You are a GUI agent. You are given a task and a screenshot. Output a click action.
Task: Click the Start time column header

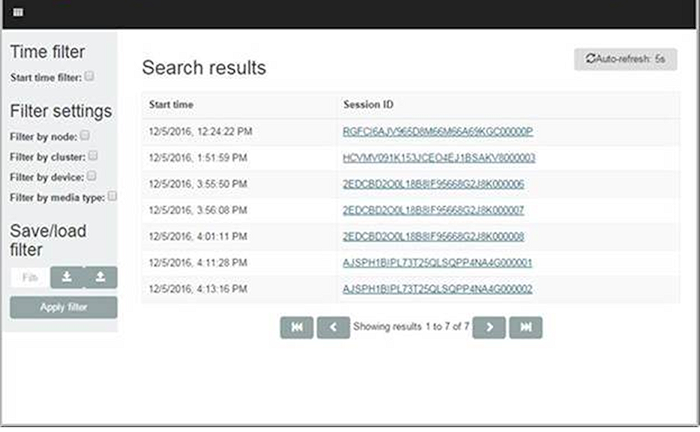[171, 104]
